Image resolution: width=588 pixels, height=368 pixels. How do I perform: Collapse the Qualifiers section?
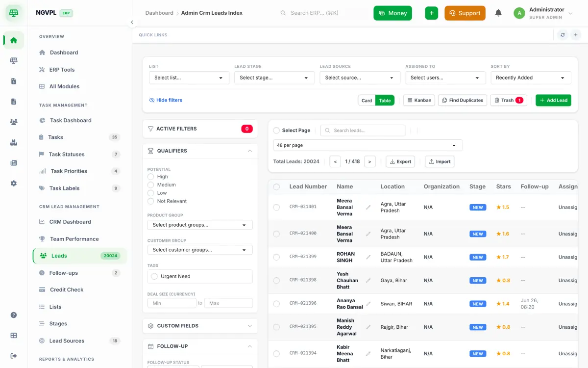[x=200, y=151]
